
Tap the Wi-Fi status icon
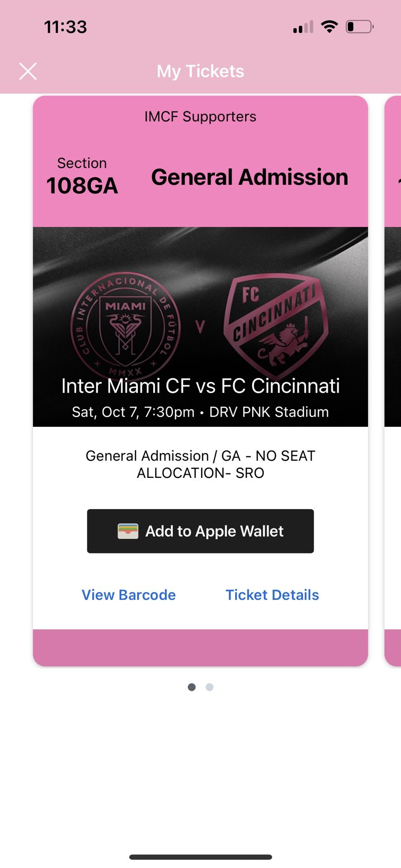click(330, 27)
